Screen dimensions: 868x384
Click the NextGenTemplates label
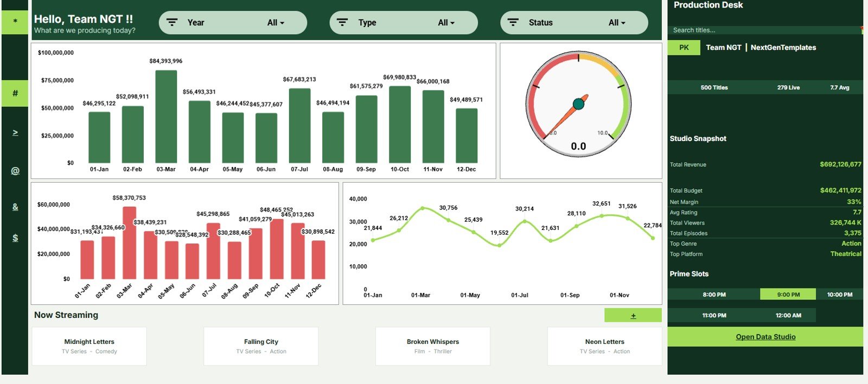tap(783, 48)
